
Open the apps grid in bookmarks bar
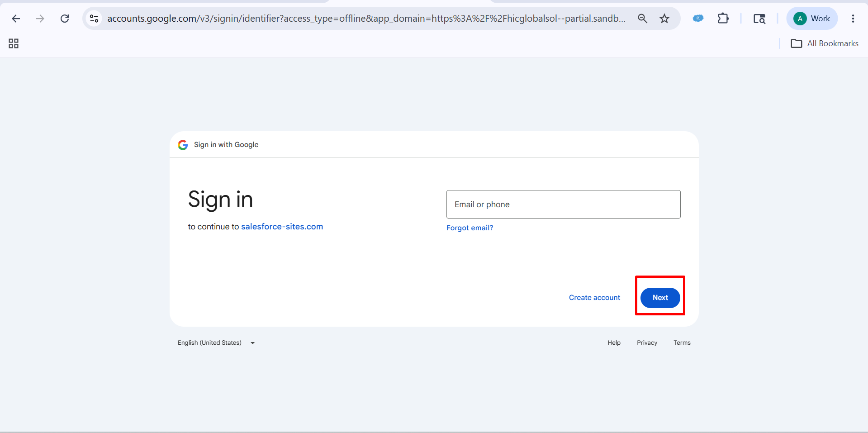pyautogui.click(x=14, y=43)
